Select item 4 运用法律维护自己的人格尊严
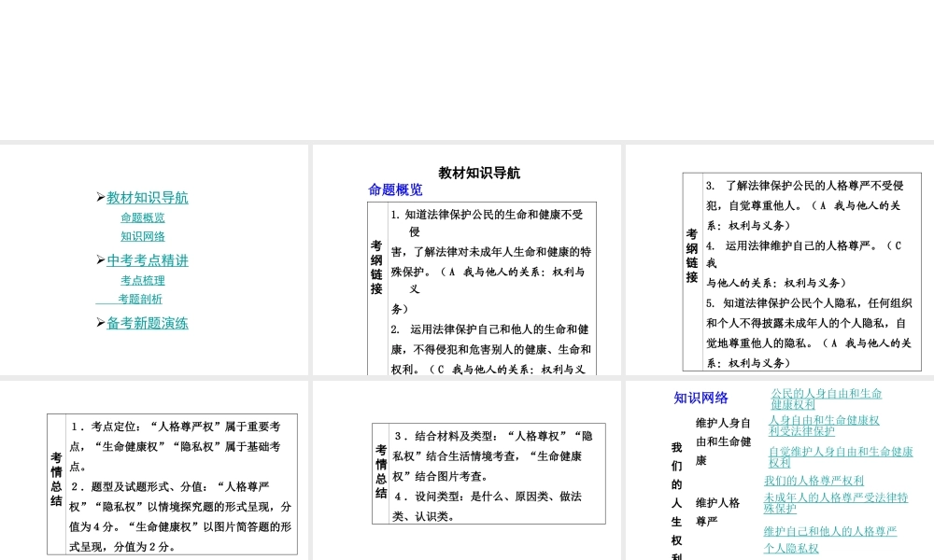Viewport: 934px width, 560px height. click(x=804, y=263)
